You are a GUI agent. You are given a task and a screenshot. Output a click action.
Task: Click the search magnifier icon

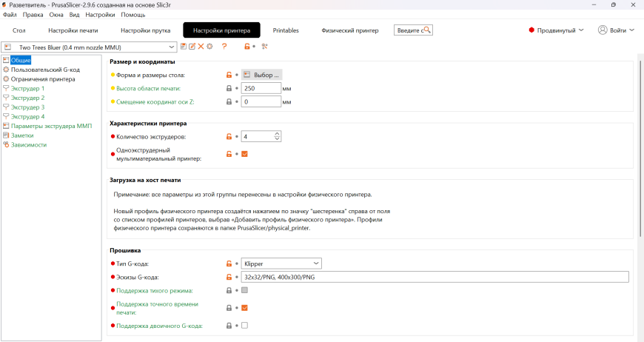point(426,30)
